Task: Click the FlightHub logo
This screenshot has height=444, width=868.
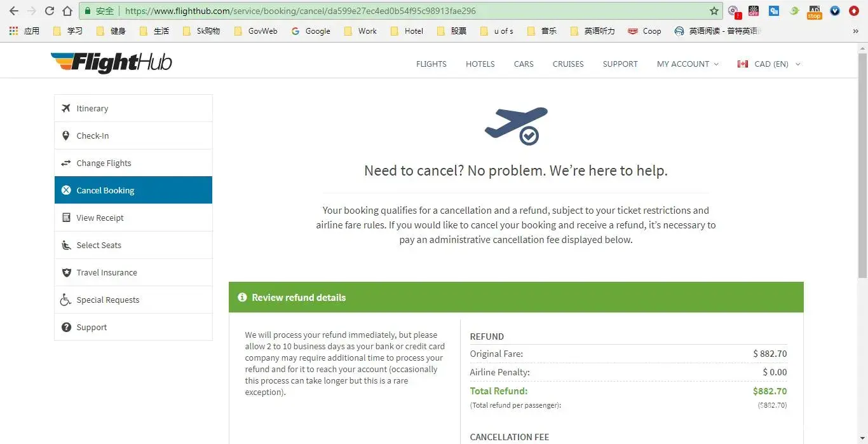Action: coord(111,62)
